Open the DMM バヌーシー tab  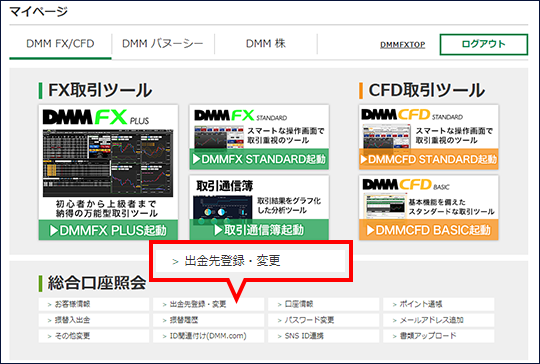[x=163, y=44]
